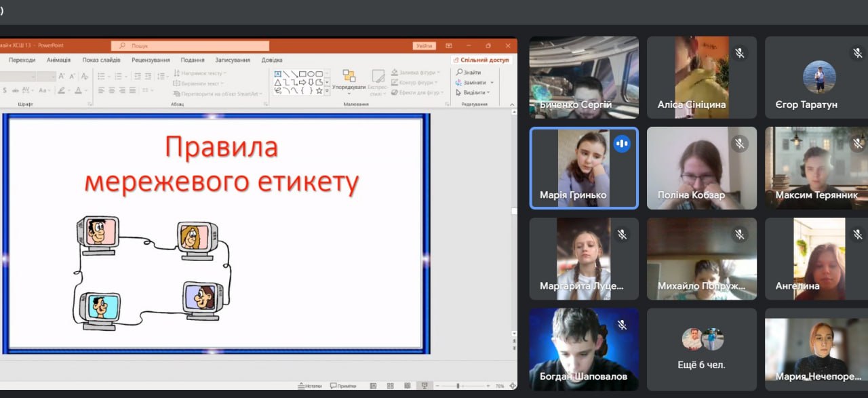This screenshot has height=398, width=868.
Task: Start slideshow from status bar icon
Action: tap(425, 386)
